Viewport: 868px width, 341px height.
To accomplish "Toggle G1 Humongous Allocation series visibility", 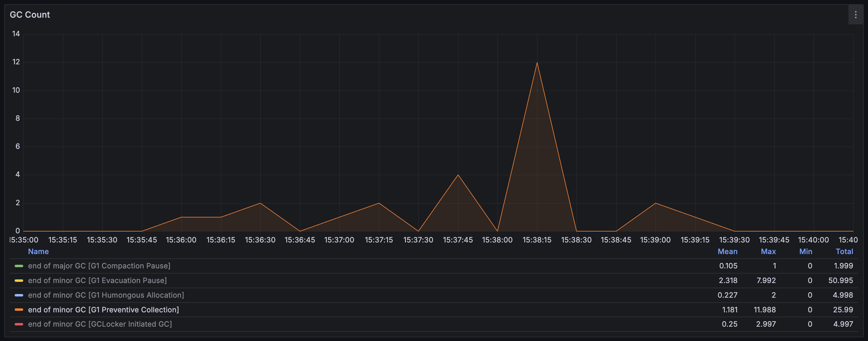I will 106,295.
